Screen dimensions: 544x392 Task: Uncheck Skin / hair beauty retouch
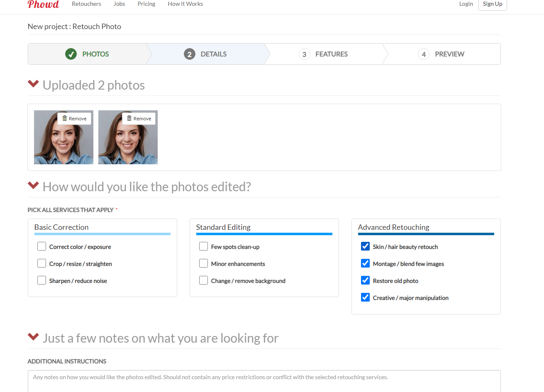(x=365, y=246)
